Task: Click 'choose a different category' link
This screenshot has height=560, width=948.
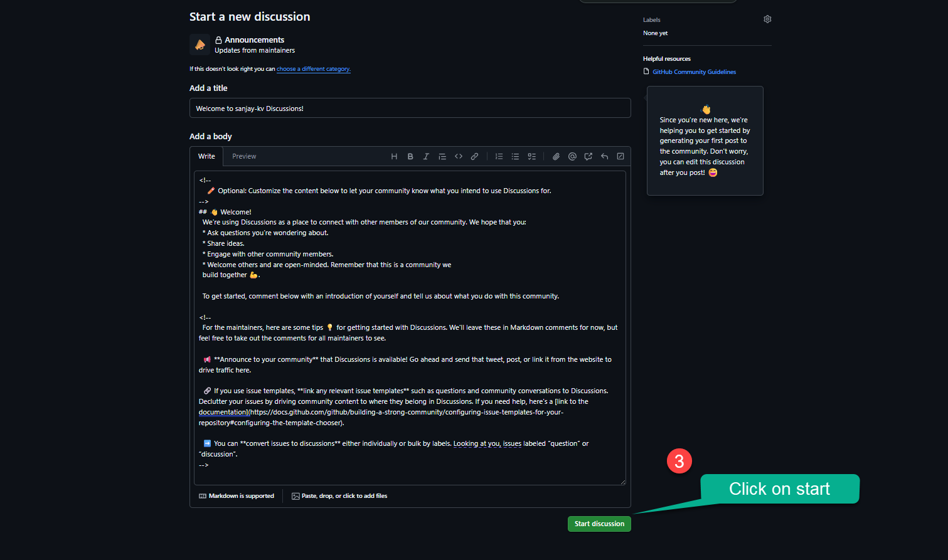Action: pos(314,69)
